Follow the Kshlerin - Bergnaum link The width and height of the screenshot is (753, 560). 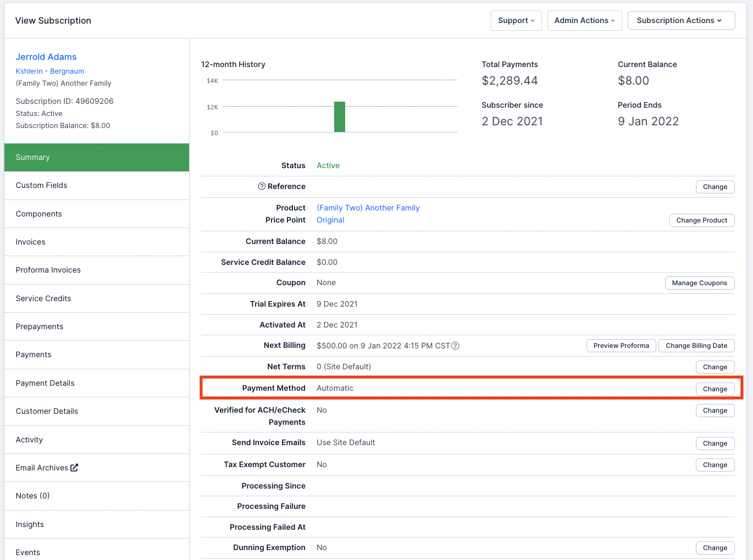pyautogui.click(x=50, y=71)
